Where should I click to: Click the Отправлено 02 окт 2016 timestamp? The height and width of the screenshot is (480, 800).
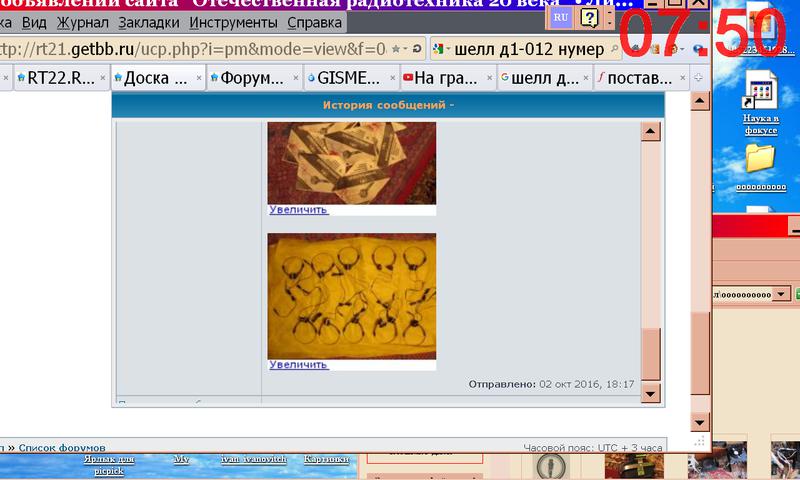coord(551,384)
